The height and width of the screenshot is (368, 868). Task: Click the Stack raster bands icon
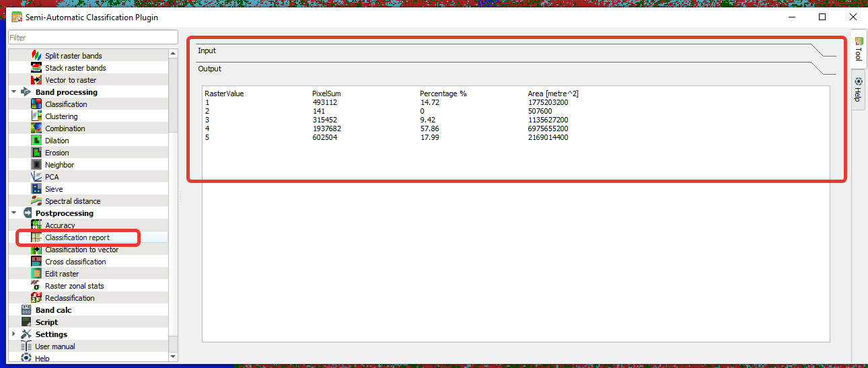click(x=36, y=68)
